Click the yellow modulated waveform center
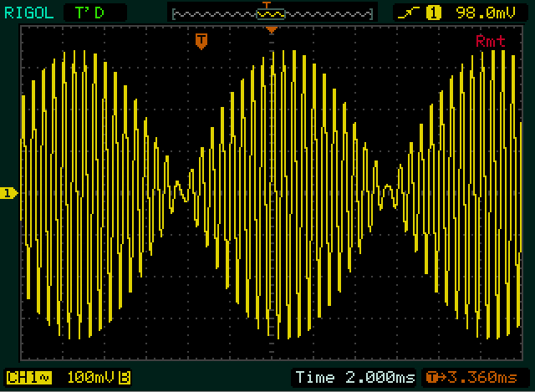The height and width of the screenshot is (392, 535). (x=271, y=193)
